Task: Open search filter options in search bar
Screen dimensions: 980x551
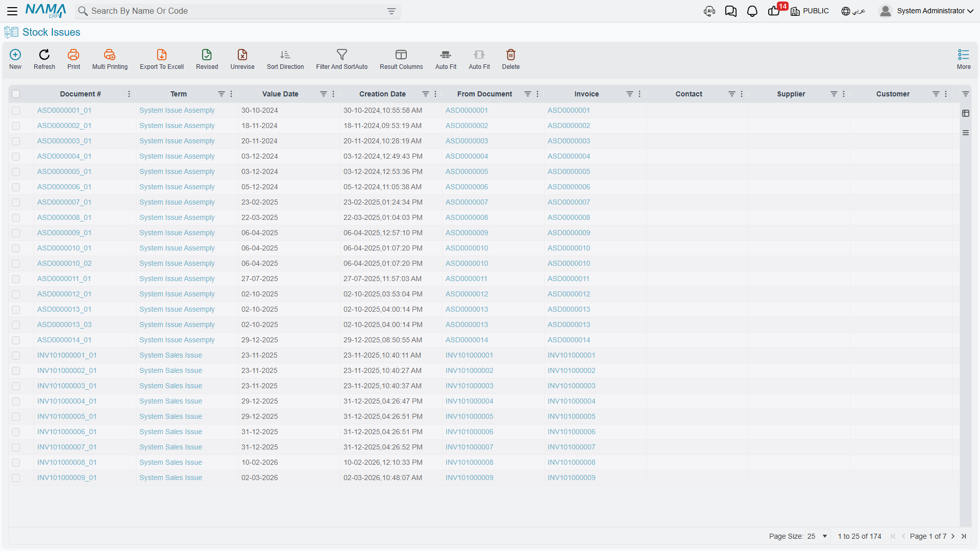Action: 391,11
